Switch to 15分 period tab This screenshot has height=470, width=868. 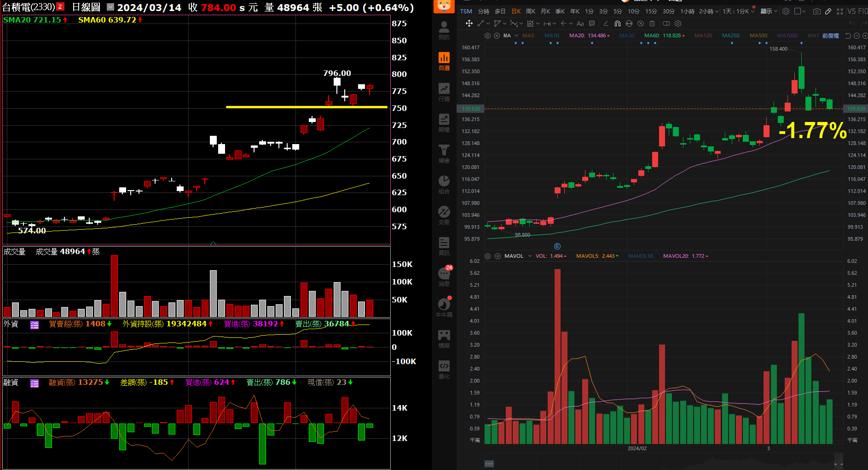[651, 12]
